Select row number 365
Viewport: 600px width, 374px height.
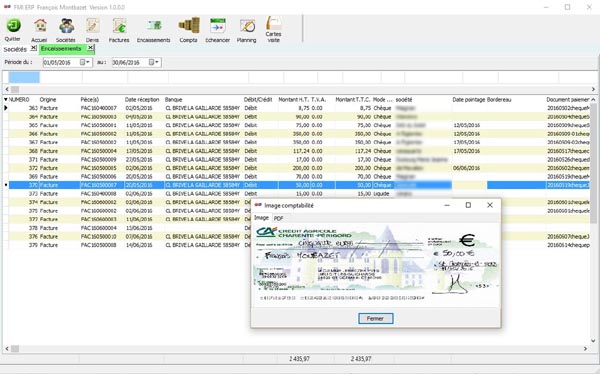point(298,125)
